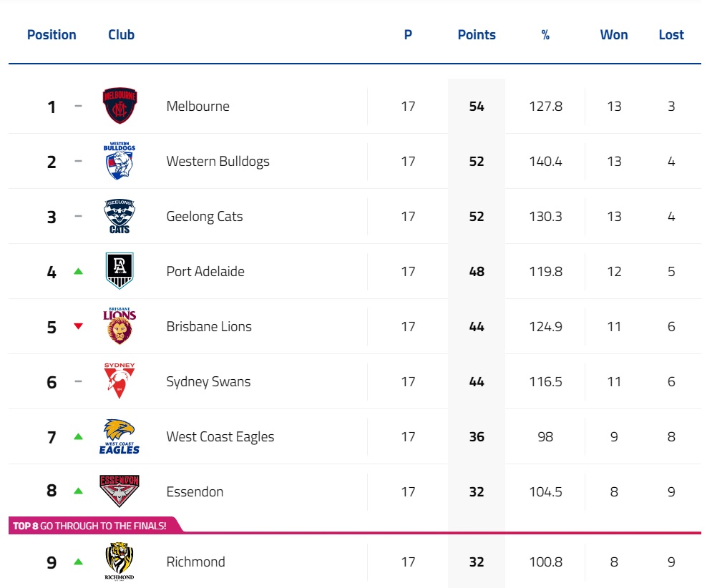
Task: Open the Melbourne team name link
Action: tap(198, 107)
